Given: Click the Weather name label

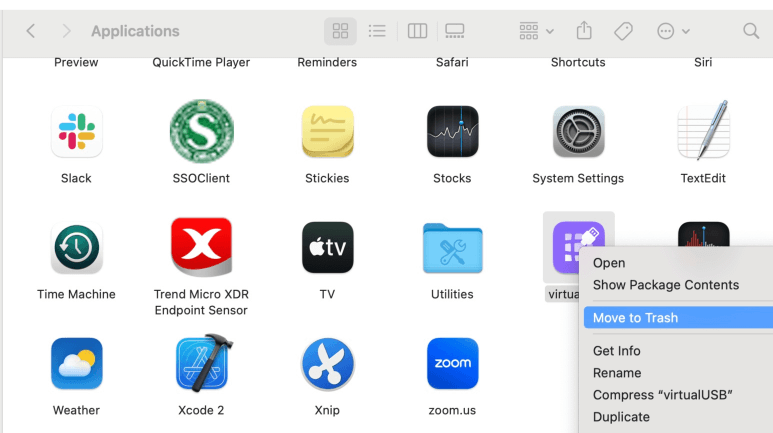Looking at the screenshot, I should point(76,410).
